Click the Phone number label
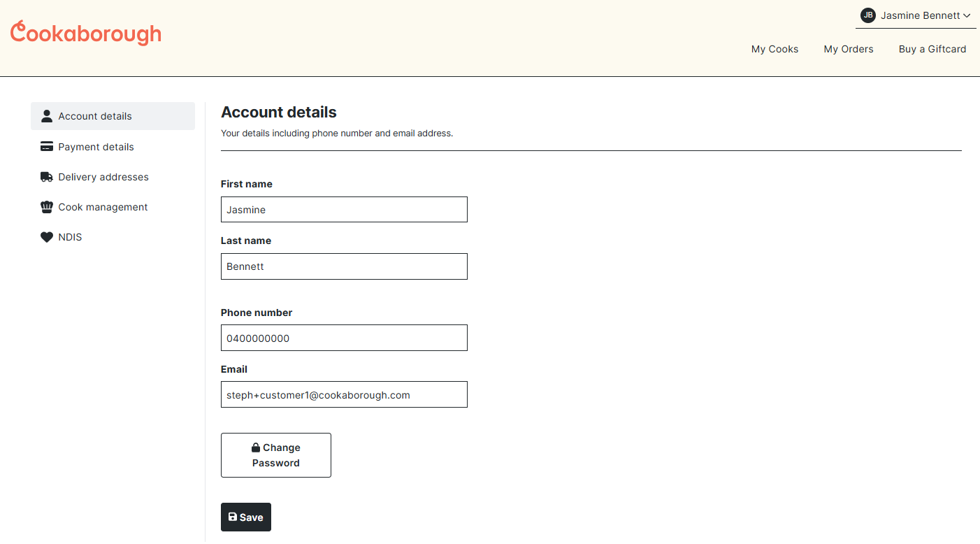This screenshot has height=544, width=980. pos(257,313)
